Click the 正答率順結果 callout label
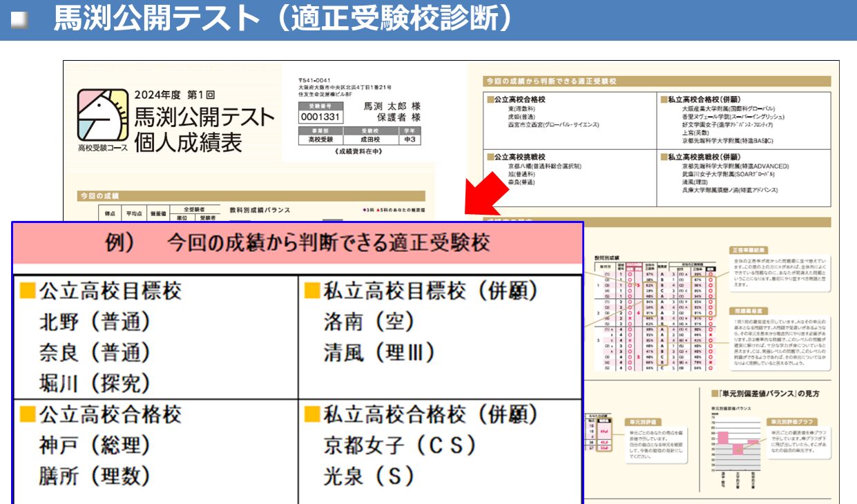The height and width of the screenshot is (504, 857). 750,250
